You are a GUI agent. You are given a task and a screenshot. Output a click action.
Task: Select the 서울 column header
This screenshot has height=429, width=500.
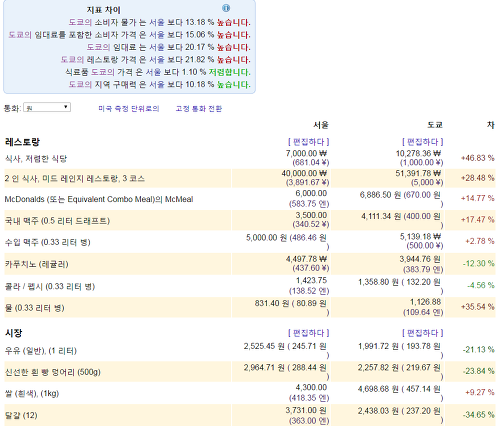[321, 125]
